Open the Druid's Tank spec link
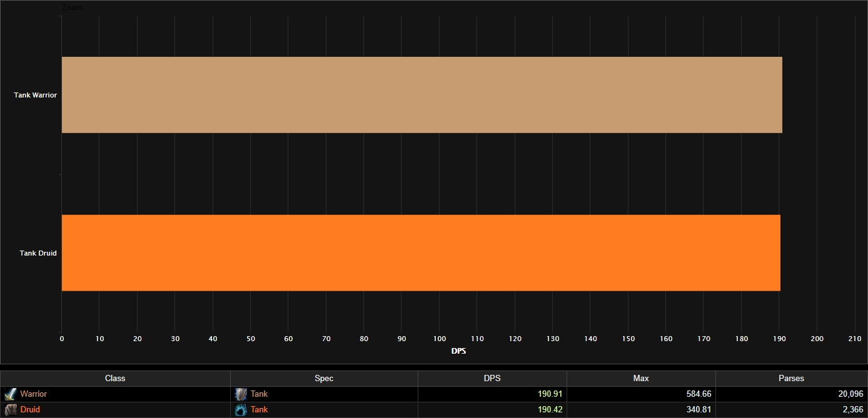The height and width of the screenshot is (418, 868). (x=259, y=410)
